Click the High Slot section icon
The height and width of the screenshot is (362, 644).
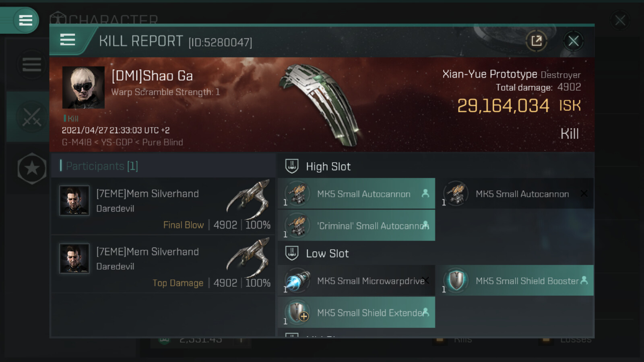click(x=292, y=166)
